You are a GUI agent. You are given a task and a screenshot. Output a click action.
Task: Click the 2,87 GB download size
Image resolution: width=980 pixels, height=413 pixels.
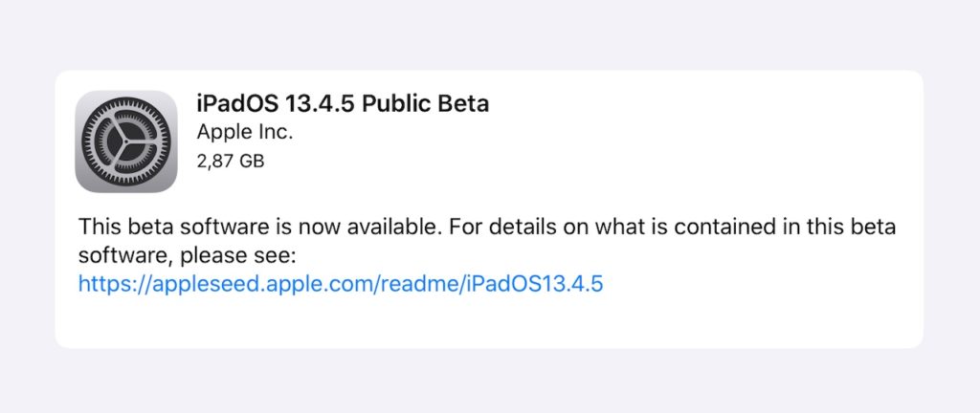pos(230,161)
